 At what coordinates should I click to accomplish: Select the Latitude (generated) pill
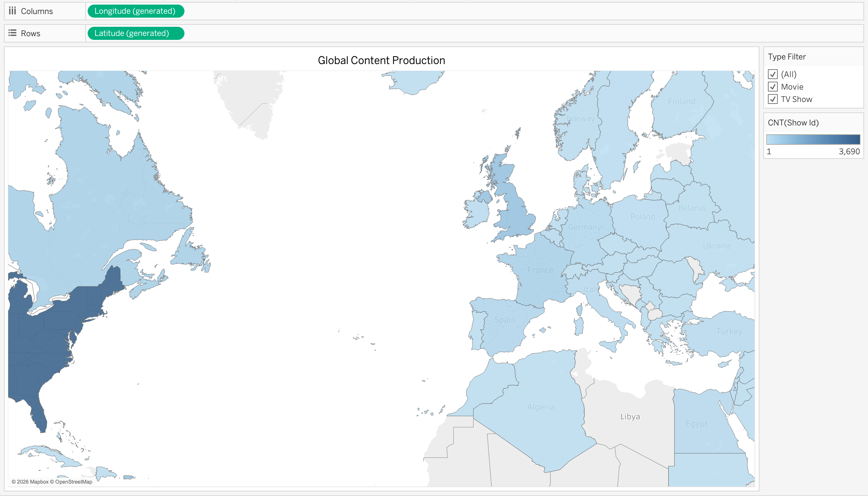point(136,33)
